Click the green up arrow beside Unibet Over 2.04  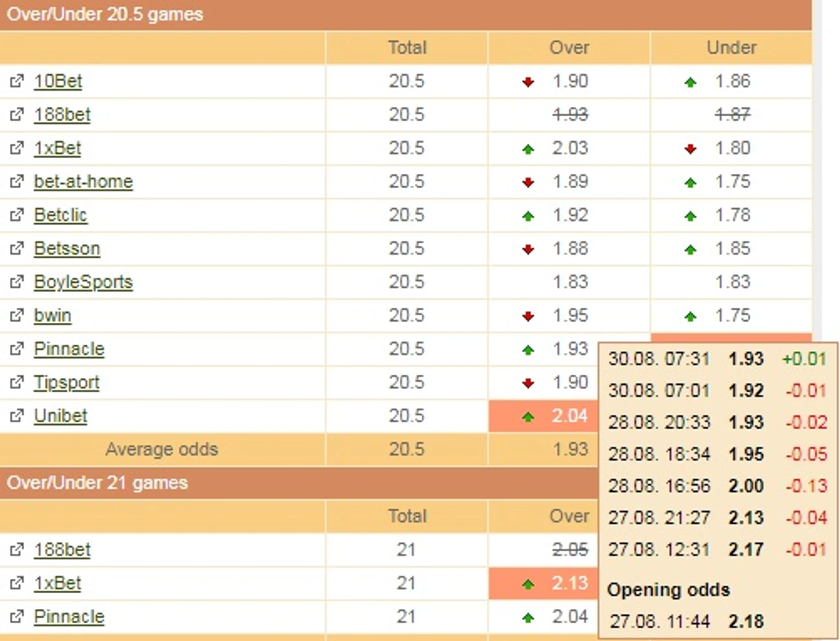point(528,417)
